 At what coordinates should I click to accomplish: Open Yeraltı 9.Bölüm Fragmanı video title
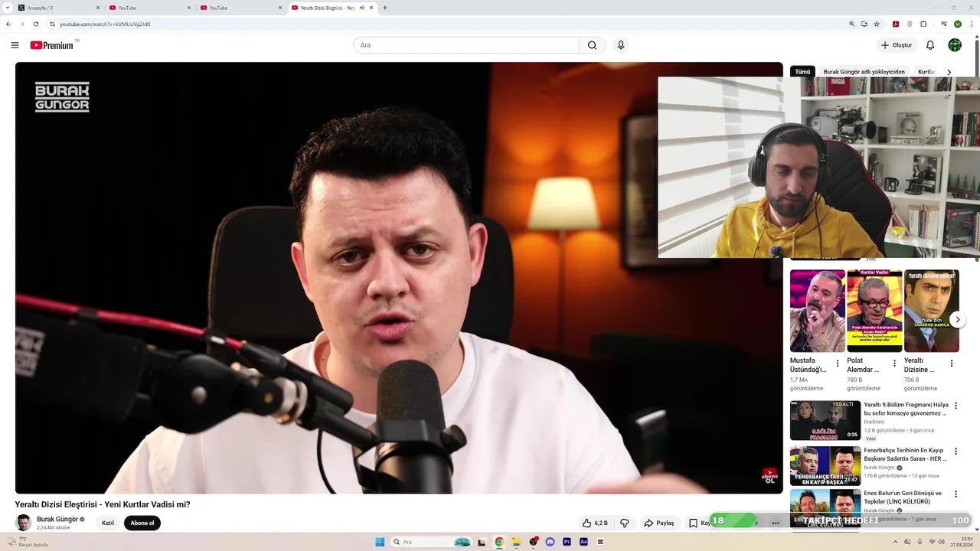[906, 409]
